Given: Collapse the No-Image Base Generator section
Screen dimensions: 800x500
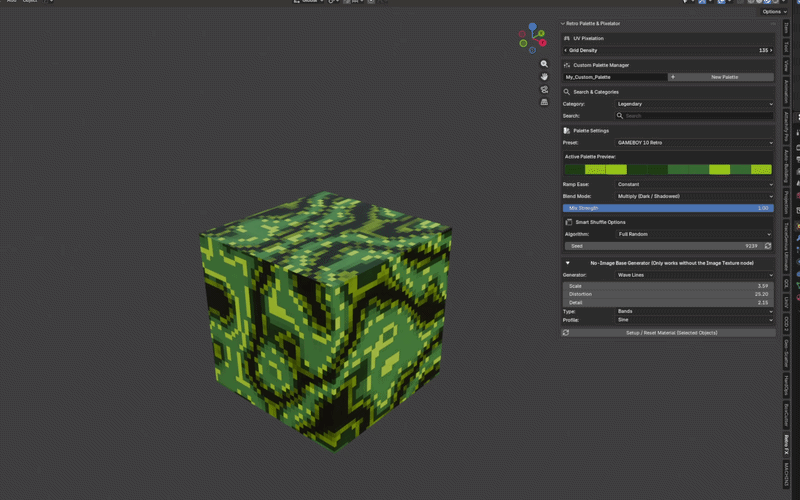Looking at the screenshot, I should tap(567, 263).
